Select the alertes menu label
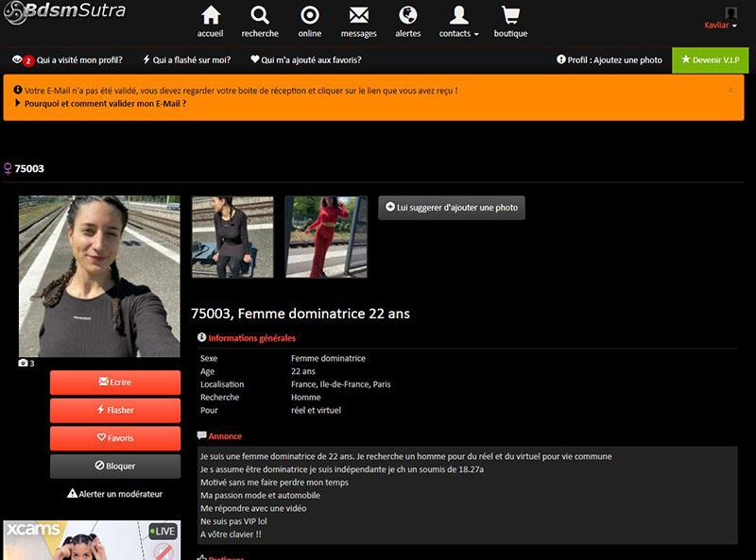 408,33
